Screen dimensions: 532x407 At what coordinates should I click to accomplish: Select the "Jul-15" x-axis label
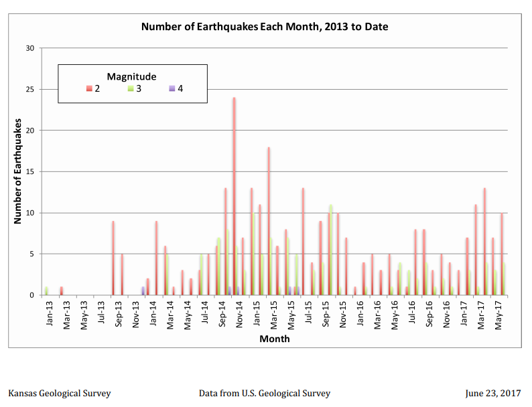coord(309,315)
